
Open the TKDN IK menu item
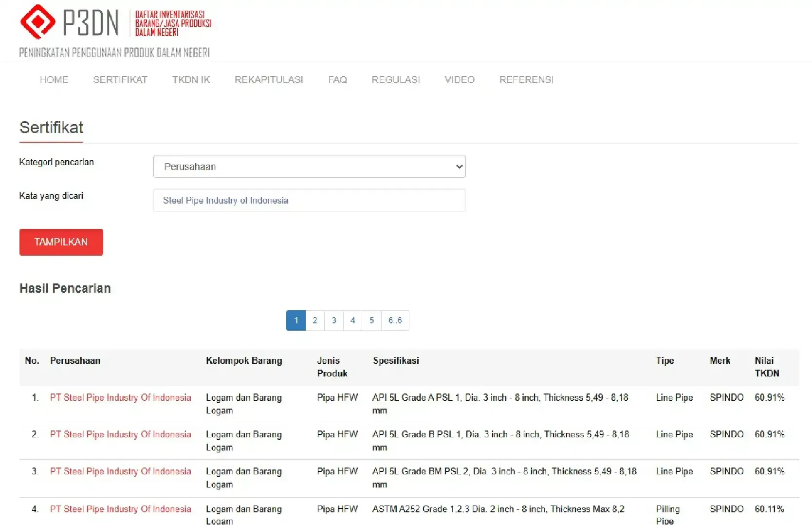click(191, 79)
